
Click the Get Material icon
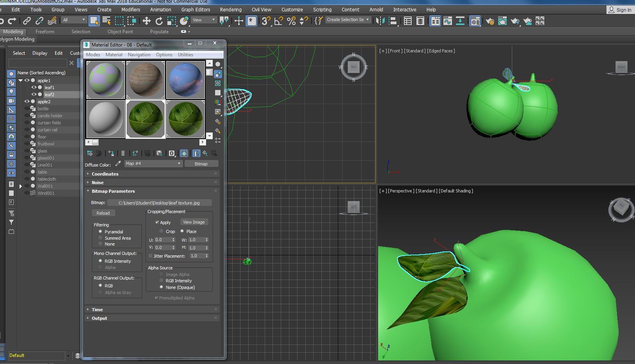pos(90,153)
